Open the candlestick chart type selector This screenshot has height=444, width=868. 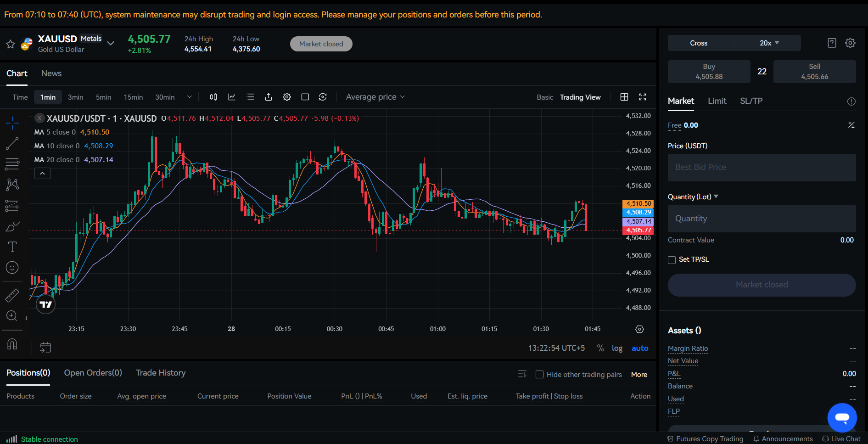213,97
